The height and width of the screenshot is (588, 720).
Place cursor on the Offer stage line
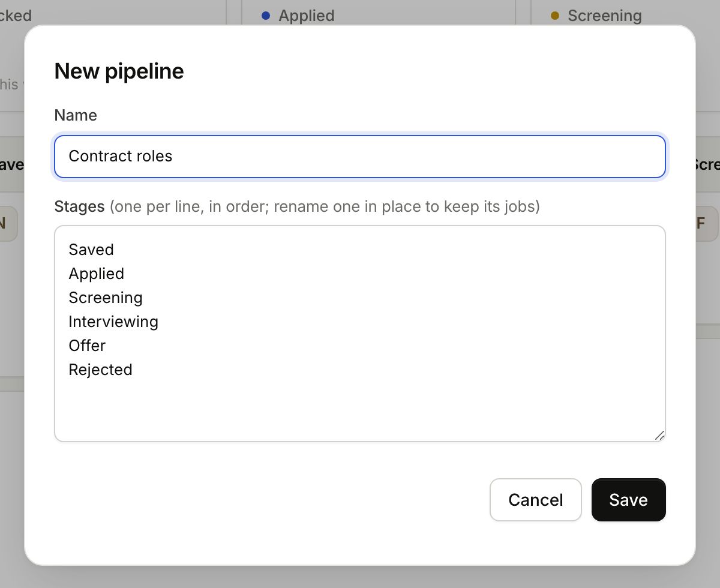87,346
